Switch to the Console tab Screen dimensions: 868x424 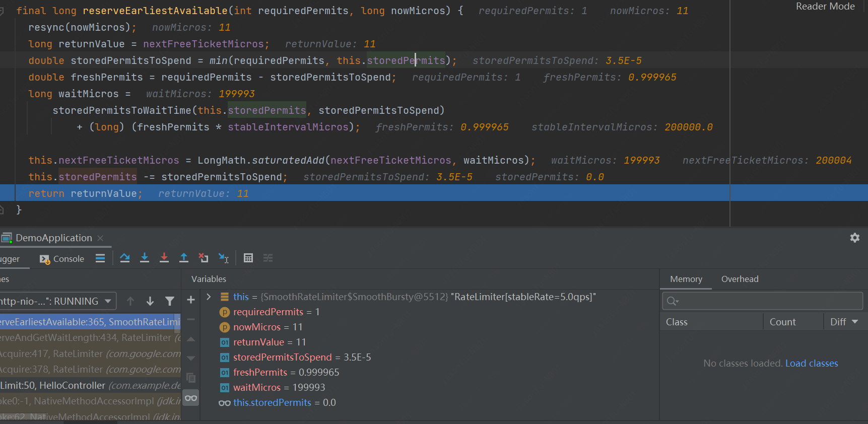(62, 259)
